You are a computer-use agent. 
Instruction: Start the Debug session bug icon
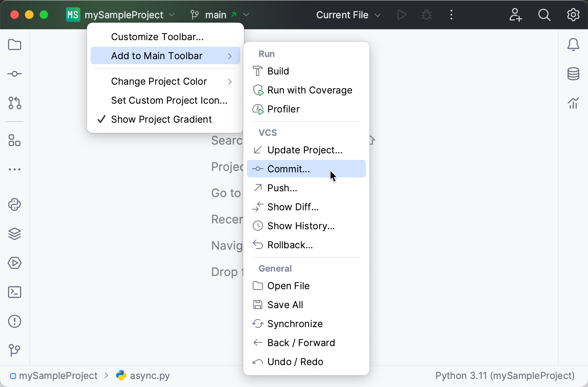click(x=427, y=15)
